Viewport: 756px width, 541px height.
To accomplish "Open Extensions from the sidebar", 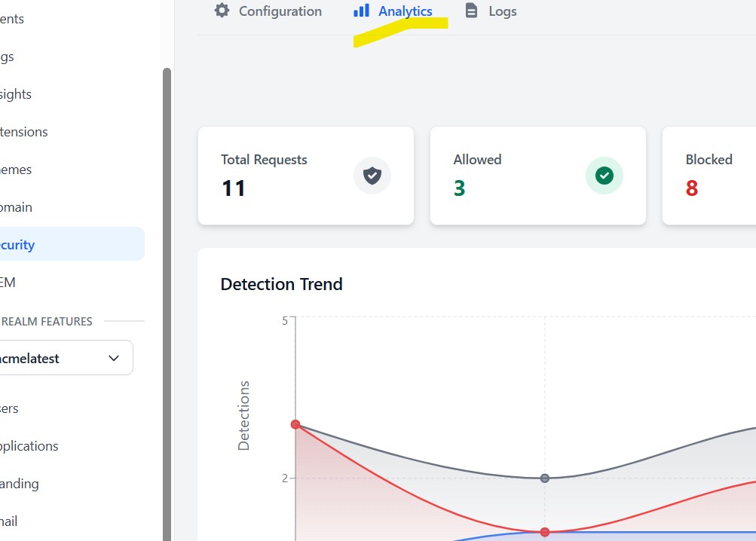I will click(x=24, y=132).
